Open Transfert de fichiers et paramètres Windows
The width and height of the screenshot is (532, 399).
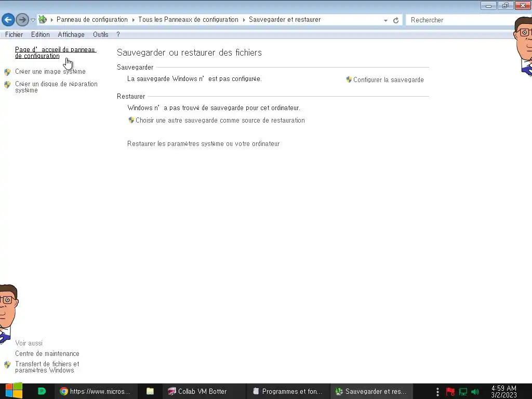(47, 367)
